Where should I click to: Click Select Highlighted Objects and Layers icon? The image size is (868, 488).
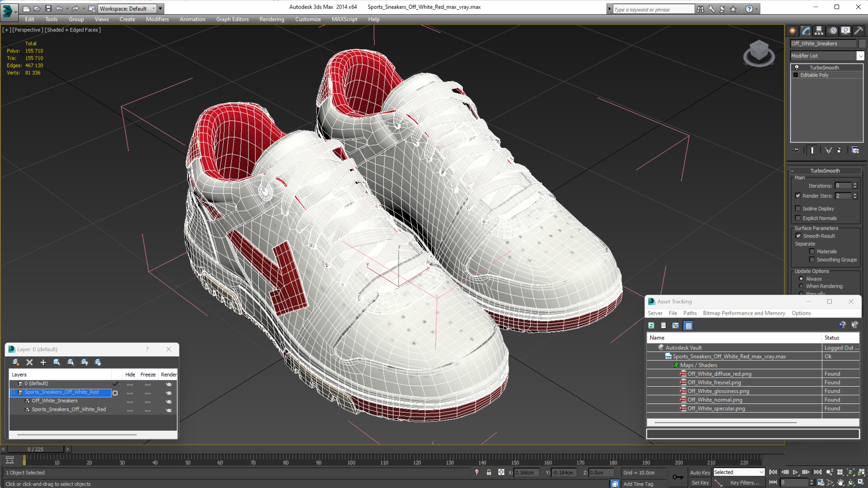click(x=57, y=362)
